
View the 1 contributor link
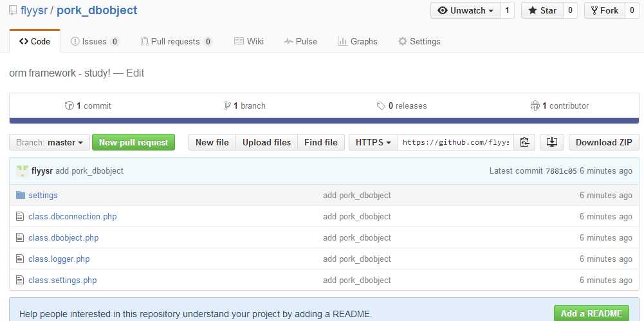[x=559, y=106]
